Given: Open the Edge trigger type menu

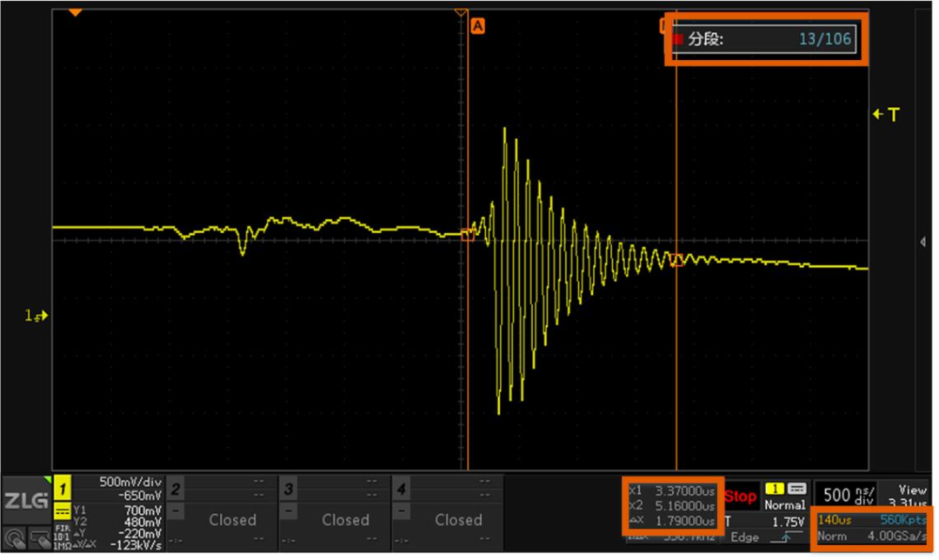Looking at the screenshot, I should coord(744,538).
